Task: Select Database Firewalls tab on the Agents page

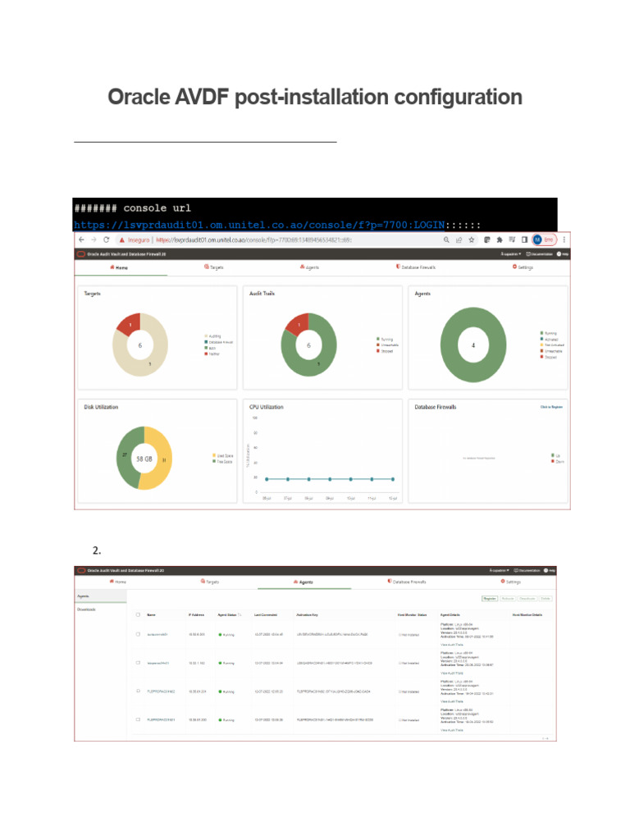Action: [407, 582]
